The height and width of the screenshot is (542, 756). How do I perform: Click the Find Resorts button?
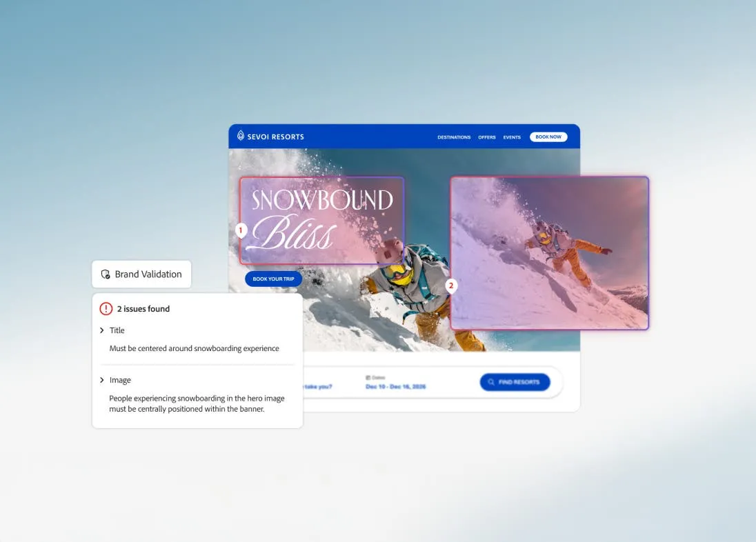tap(515, 382)
